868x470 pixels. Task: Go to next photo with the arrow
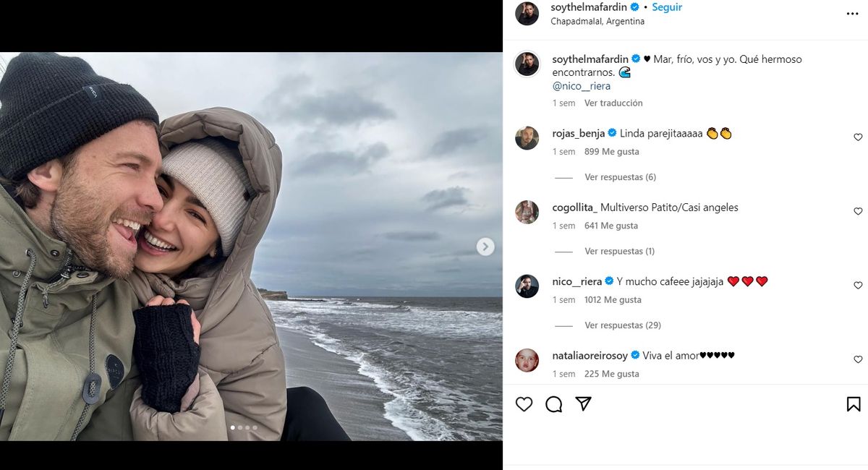point(485,247)
